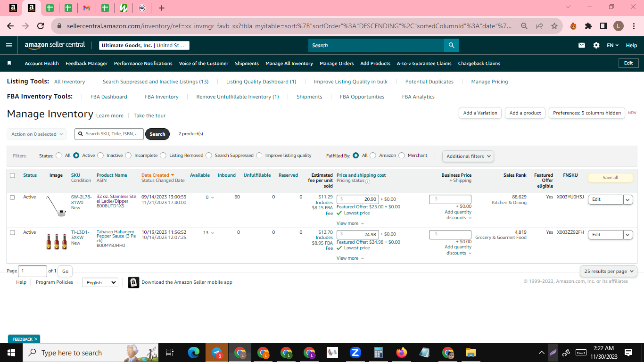Select the Listing Removed status filter

[x=163, y=155]
